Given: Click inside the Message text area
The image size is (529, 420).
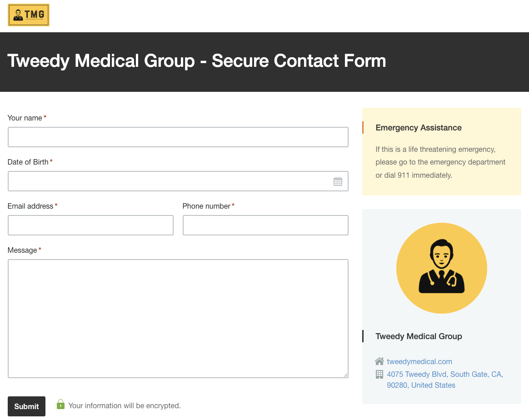Looking at the screenshot, I should point(178,318).
